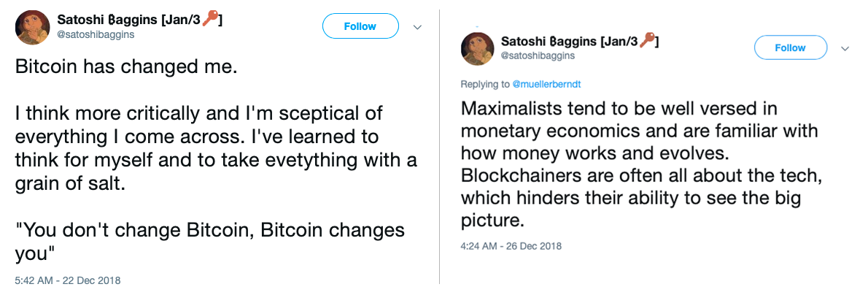Open the chevron menu on the Maximalists reply
The height and width of the screenshot is (295, 868).
coord(845,48)
